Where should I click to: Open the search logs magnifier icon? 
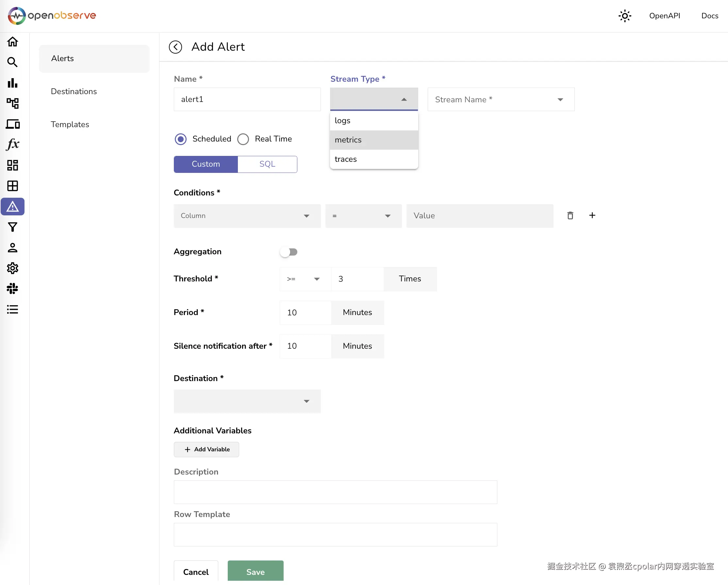pyautogui.click(x=12, y=62)
